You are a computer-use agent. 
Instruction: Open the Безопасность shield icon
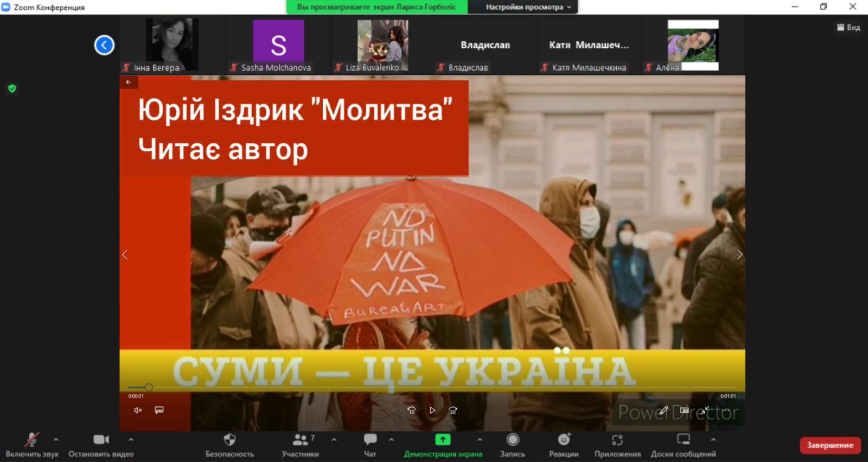[x=229, y=440]
